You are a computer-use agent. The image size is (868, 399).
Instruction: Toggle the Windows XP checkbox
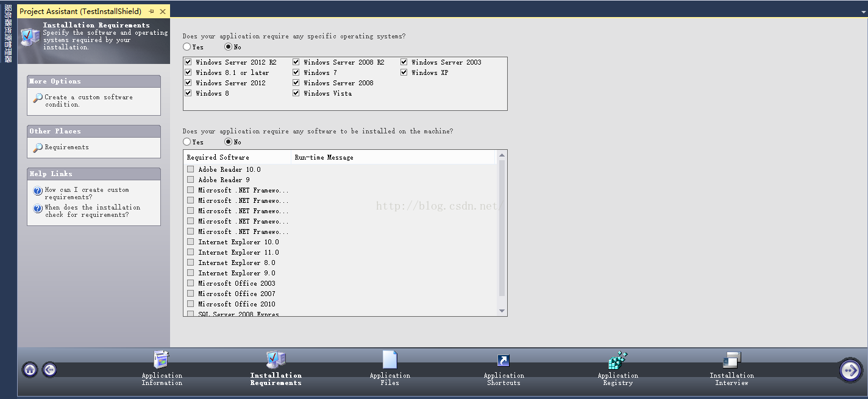coord(404,72)
